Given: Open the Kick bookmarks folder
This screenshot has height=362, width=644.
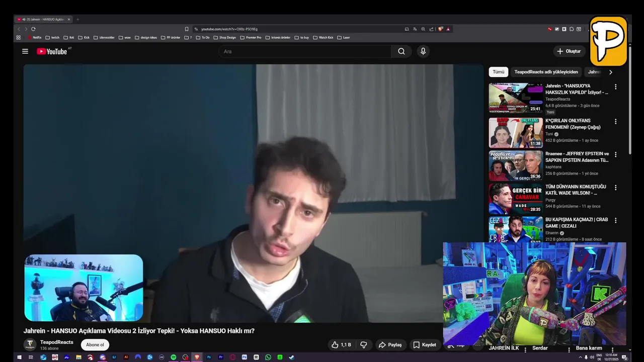Looking at the screenshot, I should (84, 38).
